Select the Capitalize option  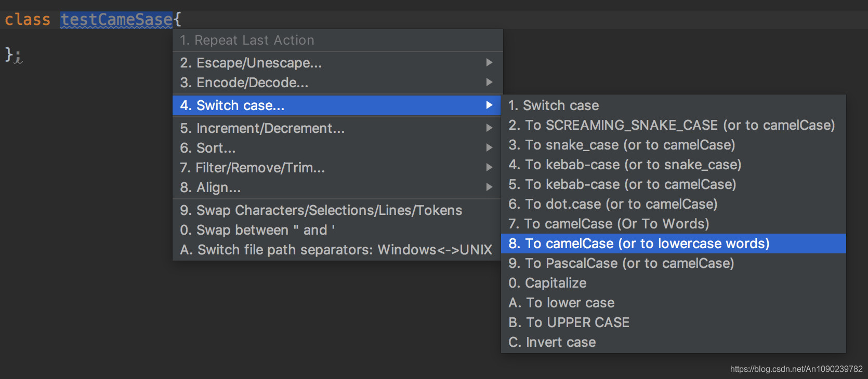674,283
